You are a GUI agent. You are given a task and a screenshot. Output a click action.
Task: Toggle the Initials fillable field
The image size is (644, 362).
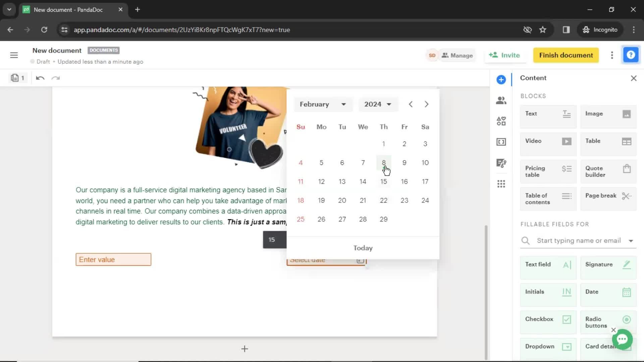[548, 292]
